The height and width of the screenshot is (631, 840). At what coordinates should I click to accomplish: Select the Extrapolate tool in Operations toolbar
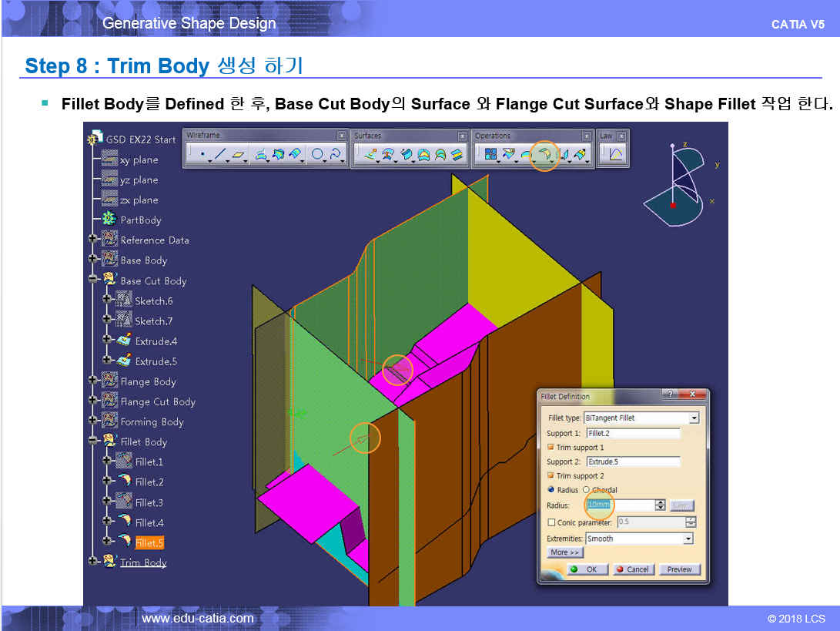click(x=581, y=155)
